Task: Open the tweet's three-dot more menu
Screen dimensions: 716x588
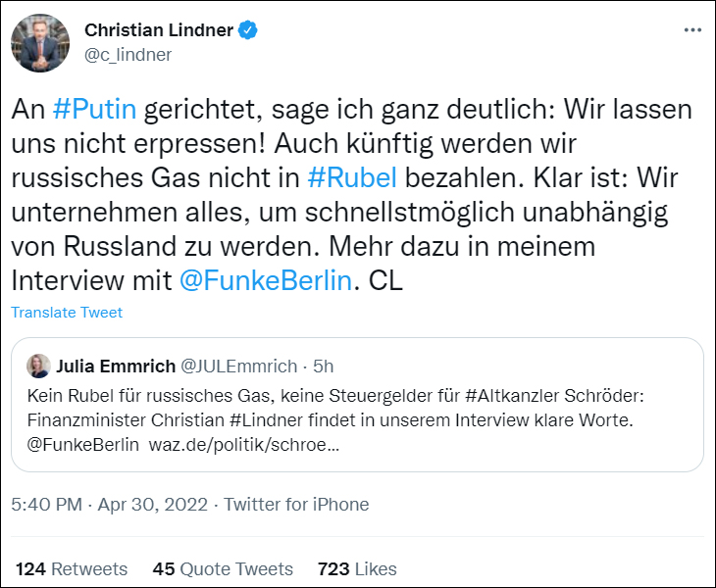Action: pyautogui.click(x=692, y=30)
